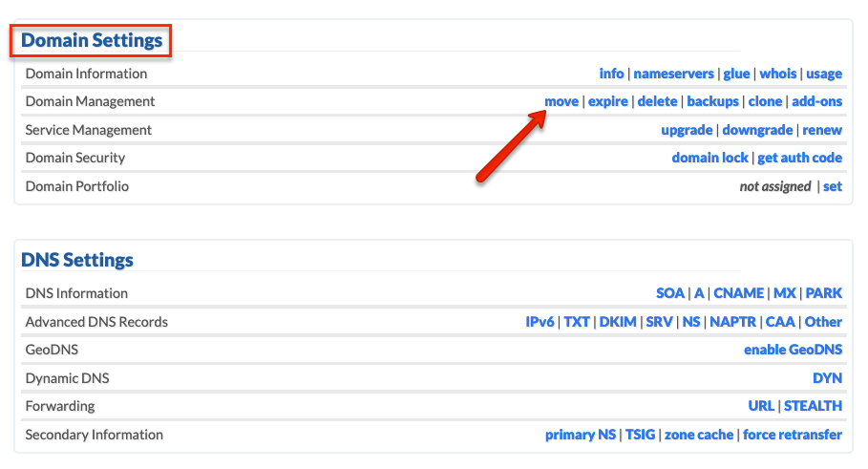Image resolution: width=868 pixels, height=469 pixels.
Task: Click the Domain Settings heading
Action: [x=92, y=40]
